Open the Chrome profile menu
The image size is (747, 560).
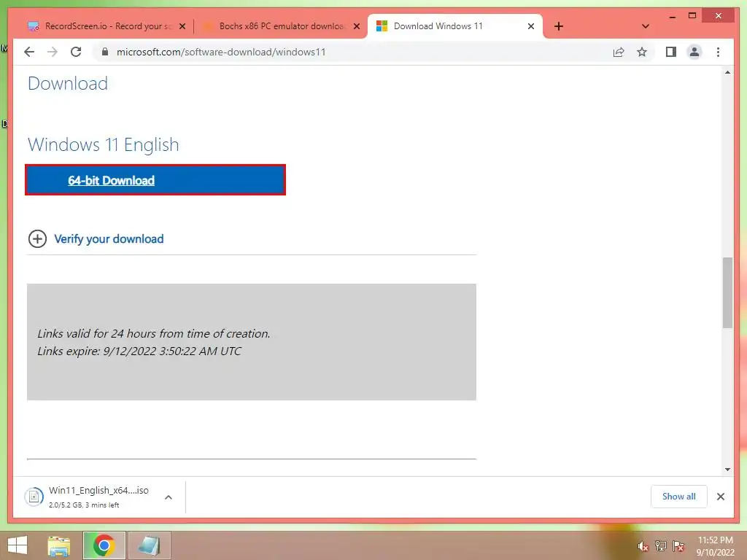click(x=694, y=52)
